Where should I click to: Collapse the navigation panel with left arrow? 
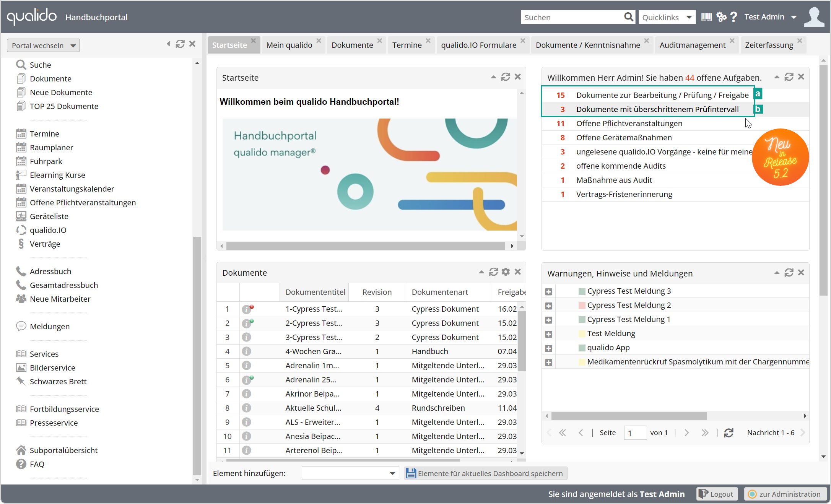(x=168, y=44)
